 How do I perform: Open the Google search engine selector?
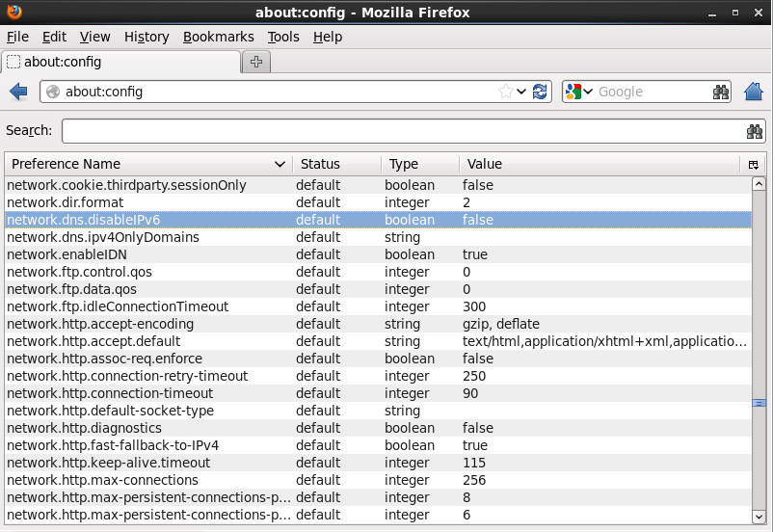(578, 92)
